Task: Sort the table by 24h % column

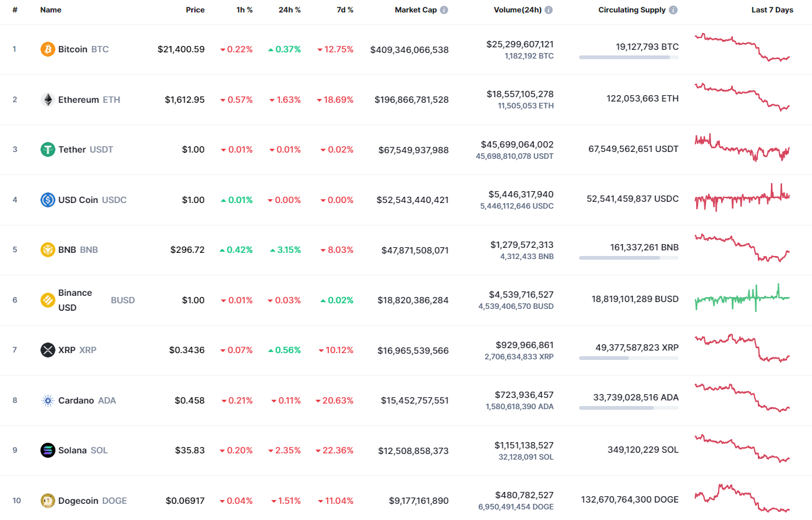Action: tap(291, 9)
